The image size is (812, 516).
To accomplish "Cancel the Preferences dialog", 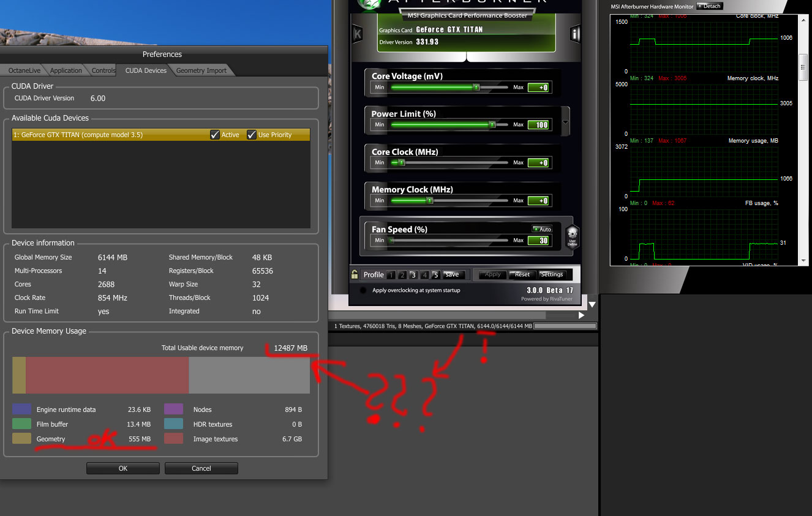I will click(201, 468).
